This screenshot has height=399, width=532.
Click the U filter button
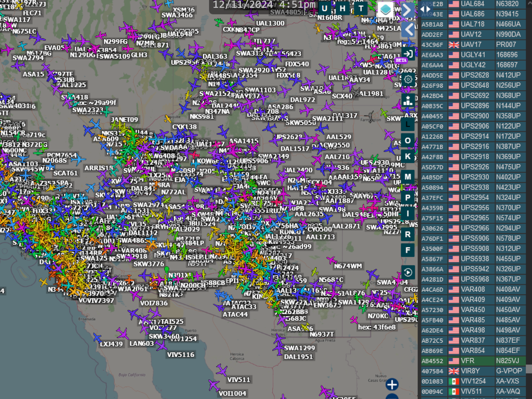[x=325, y=8]
